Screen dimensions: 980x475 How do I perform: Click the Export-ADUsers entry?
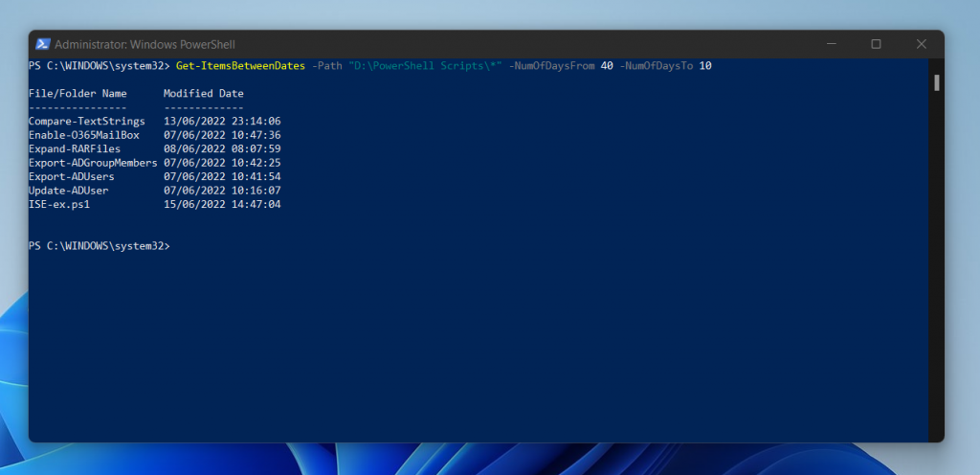pyautogui.click(x=71, y=176)
